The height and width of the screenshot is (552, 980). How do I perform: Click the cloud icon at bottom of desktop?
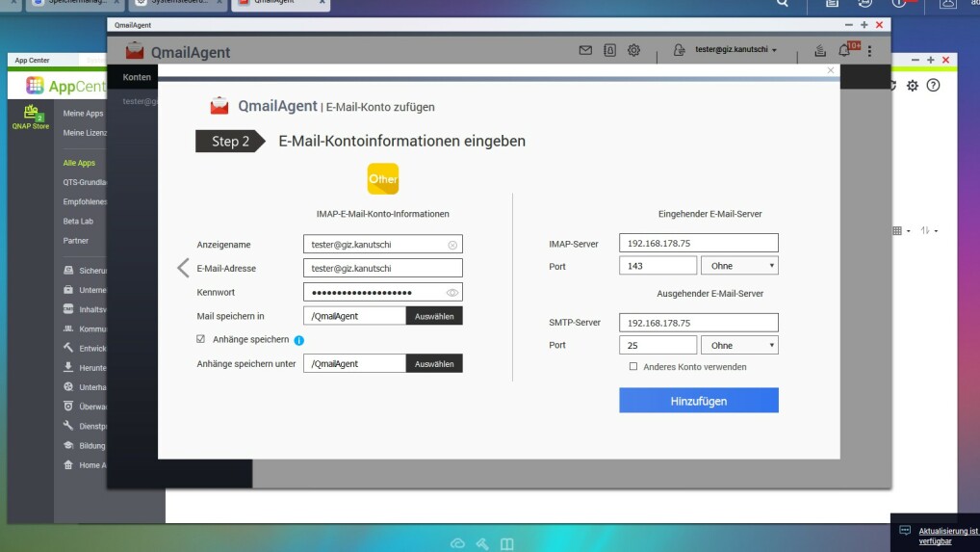pyautogui.click(x=457, y=543)
